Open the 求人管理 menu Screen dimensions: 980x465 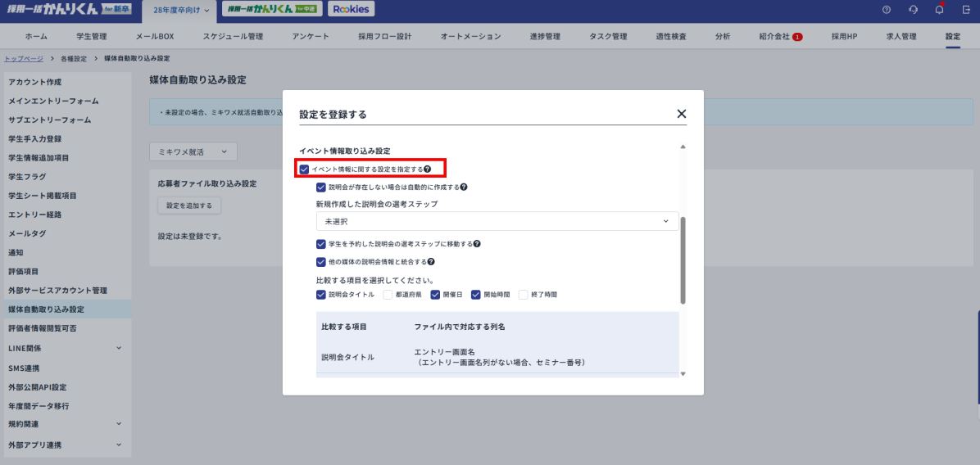pyautogui.click(x=901, y=36)
